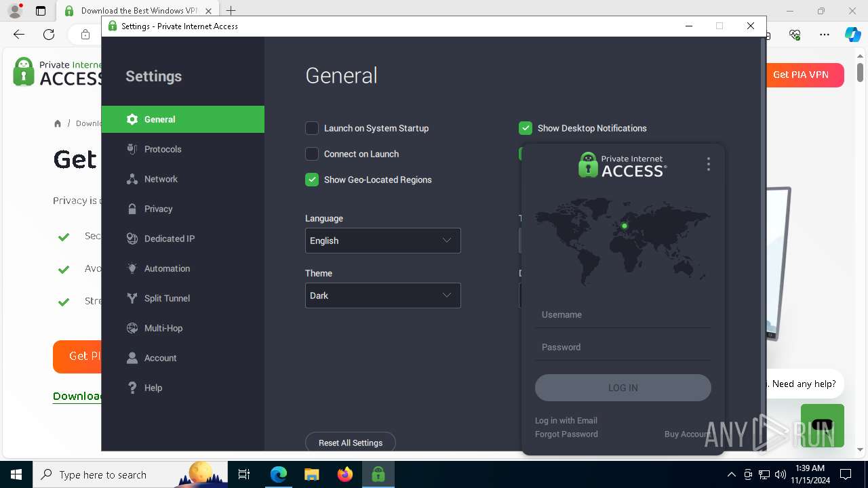Click the Edge browser refresh icon
This screenshot has height=488, width=868.
point(49,35)
